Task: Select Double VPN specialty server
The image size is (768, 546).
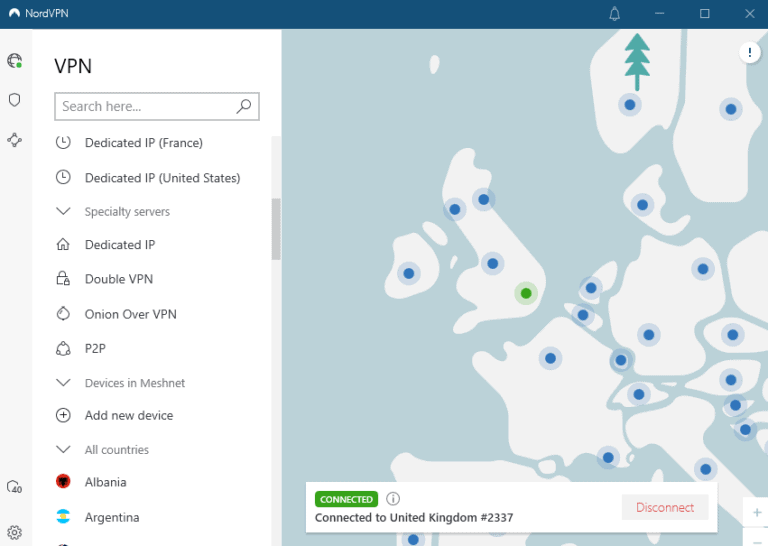Action: (118, 279)
